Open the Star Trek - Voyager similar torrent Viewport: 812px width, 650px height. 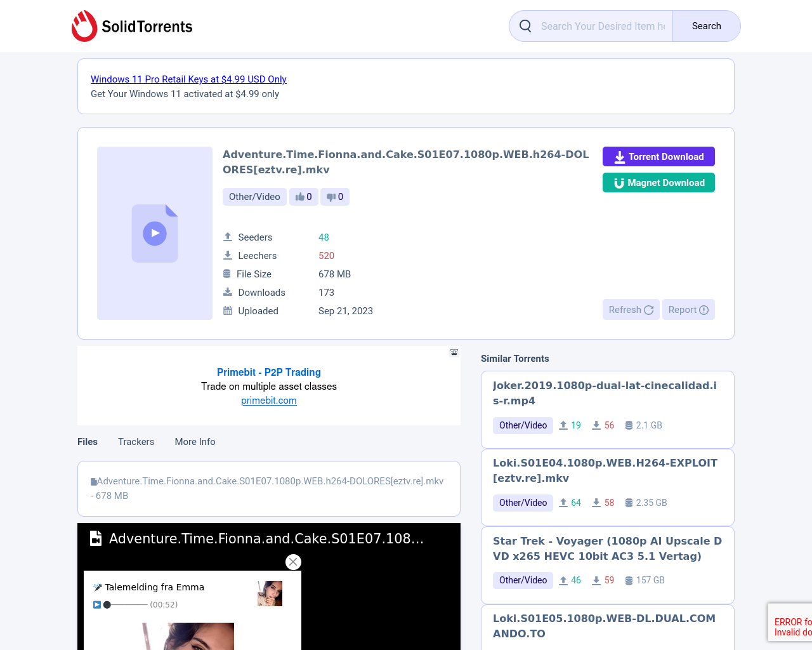(x=607, y=548)
